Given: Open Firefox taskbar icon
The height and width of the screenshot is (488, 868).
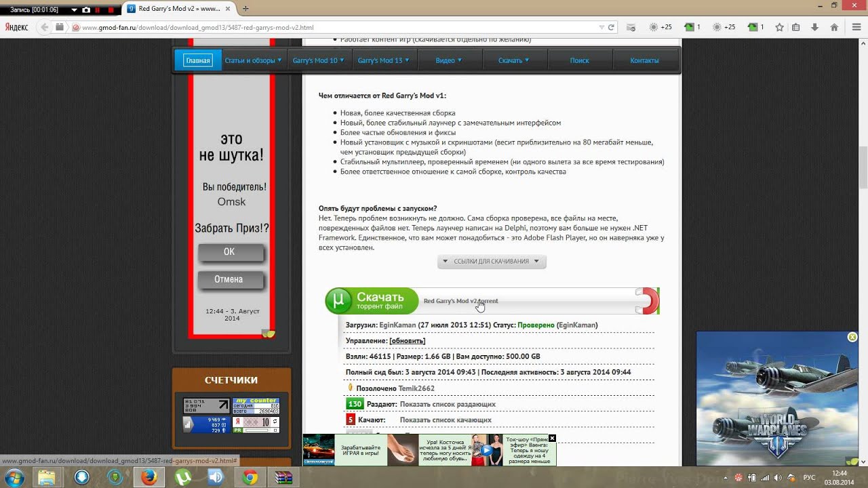Looking at the screenshot, I should coord(149,477).
